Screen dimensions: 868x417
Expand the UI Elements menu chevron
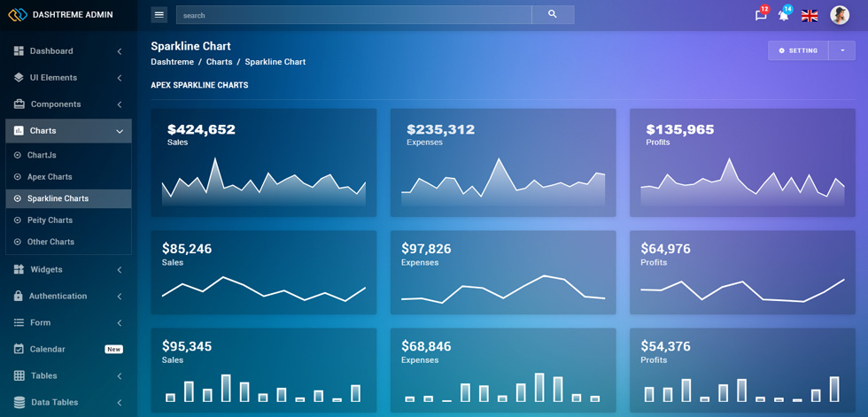(x=120, y=78)
